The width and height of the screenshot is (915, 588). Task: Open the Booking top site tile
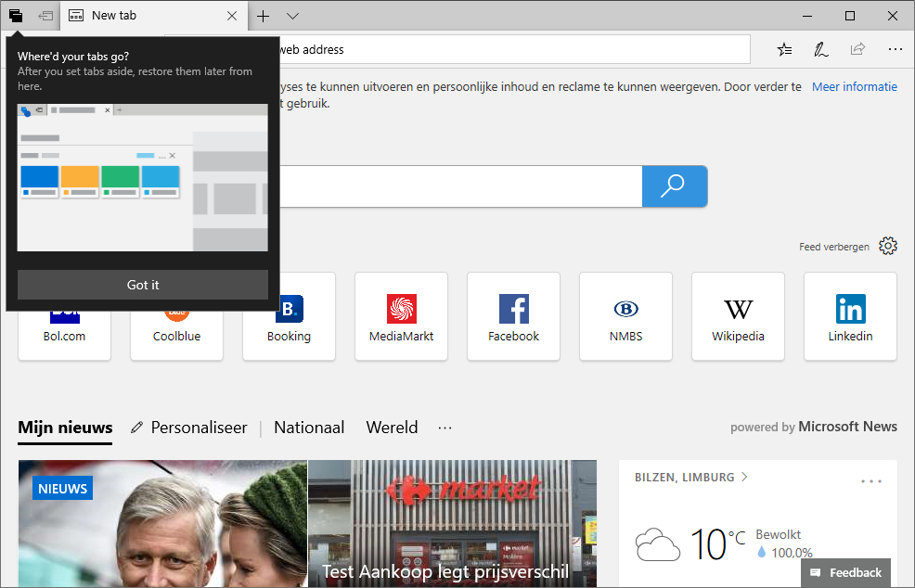[x=289, y=316]
